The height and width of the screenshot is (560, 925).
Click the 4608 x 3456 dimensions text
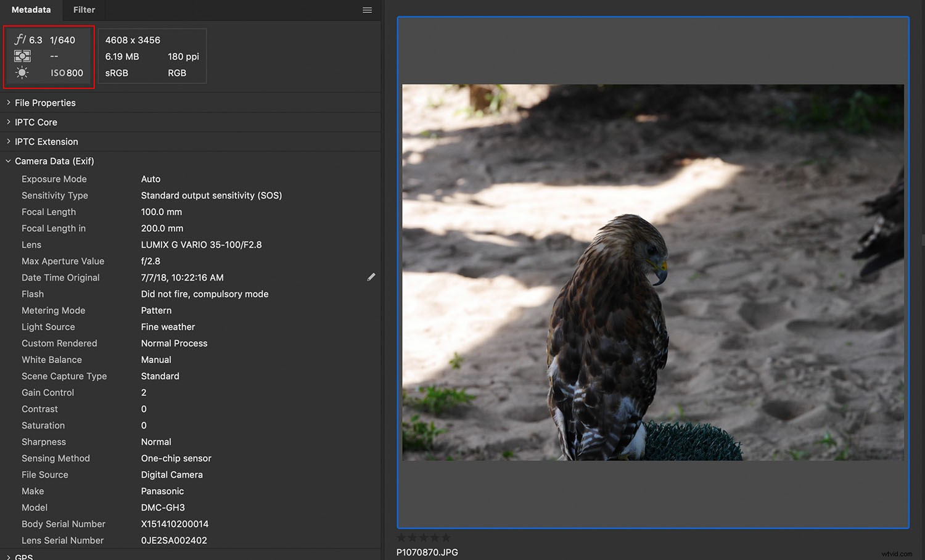(x=133, y=40)
